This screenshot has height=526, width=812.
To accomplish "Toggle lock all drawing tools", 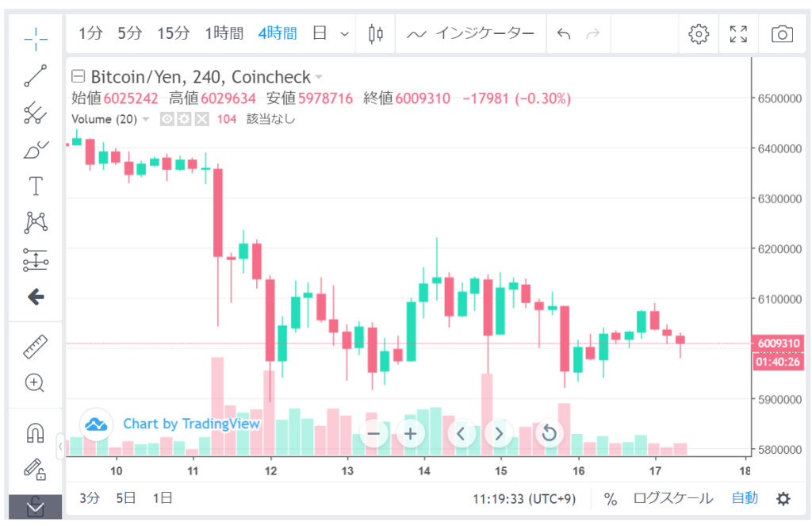I will pos(36,469).
